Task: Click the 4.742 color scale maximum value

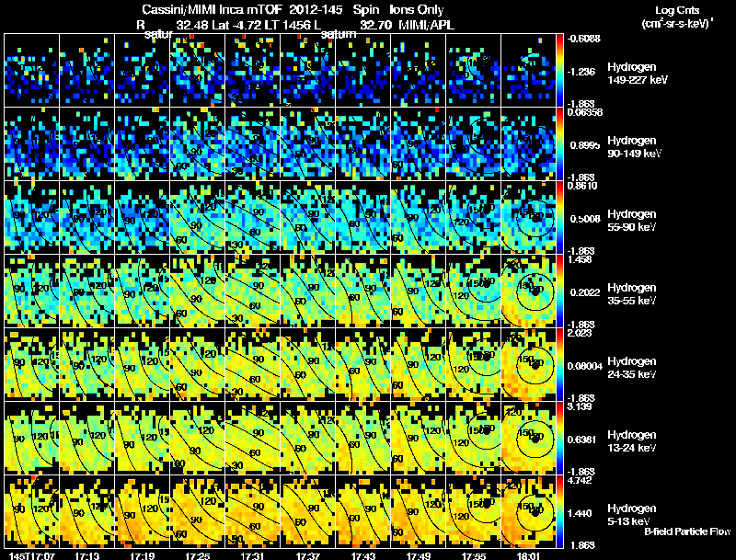Action: (580, 480)
